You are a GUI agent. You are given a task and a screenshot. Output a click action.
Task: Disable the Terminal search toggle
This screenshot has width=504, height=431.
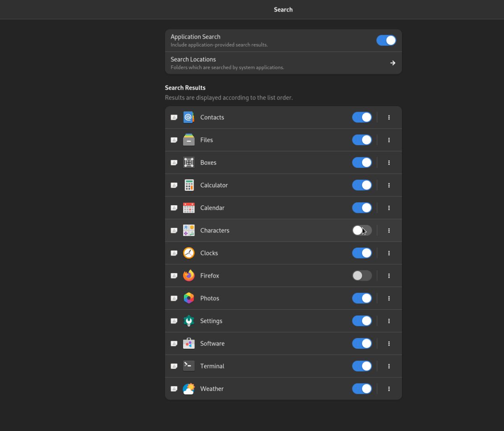coord(362,366)
